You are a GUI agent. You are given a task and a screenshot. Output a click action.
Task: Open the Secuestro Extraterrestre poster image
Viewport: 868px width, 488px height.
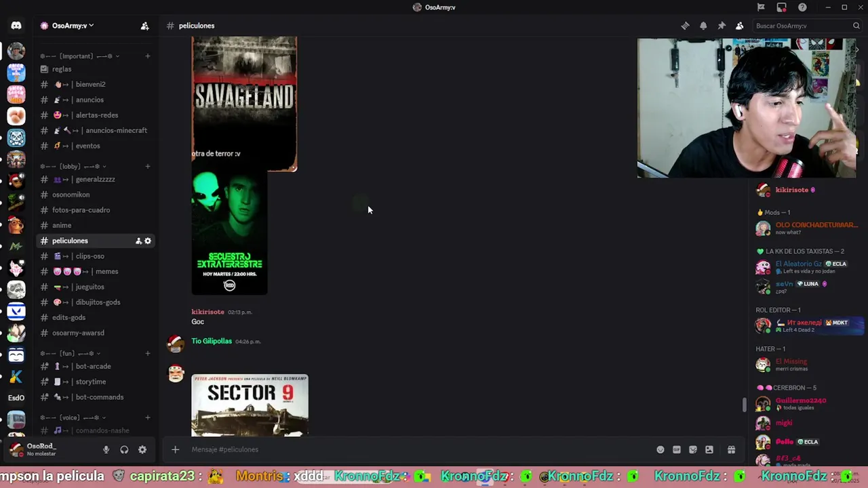[229, 233]
